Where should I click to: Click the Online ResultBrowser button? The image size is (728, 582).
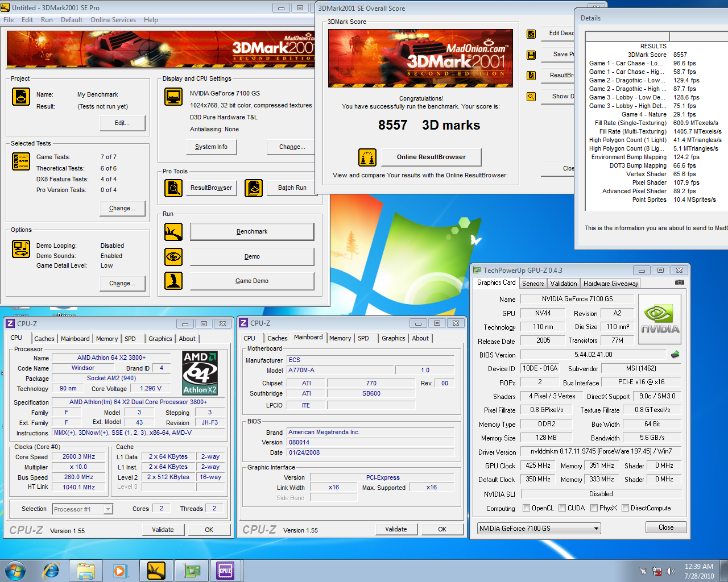click(x=431, y=157)
